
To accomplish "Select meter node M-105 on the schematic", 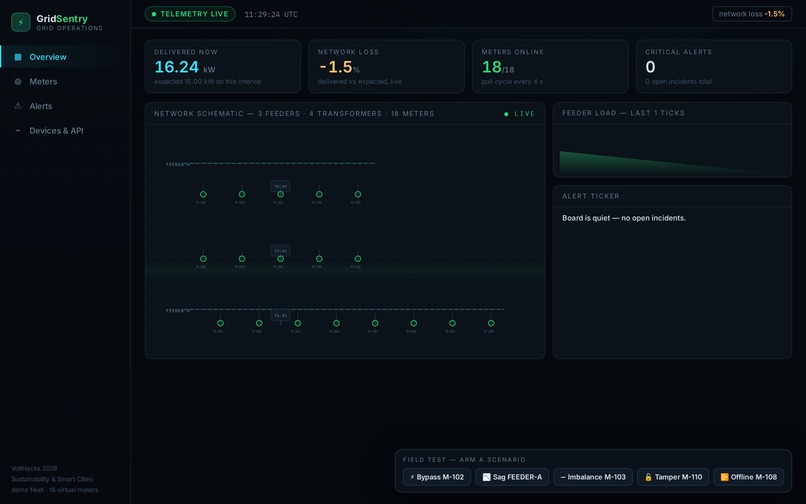I will coord(358,194).
